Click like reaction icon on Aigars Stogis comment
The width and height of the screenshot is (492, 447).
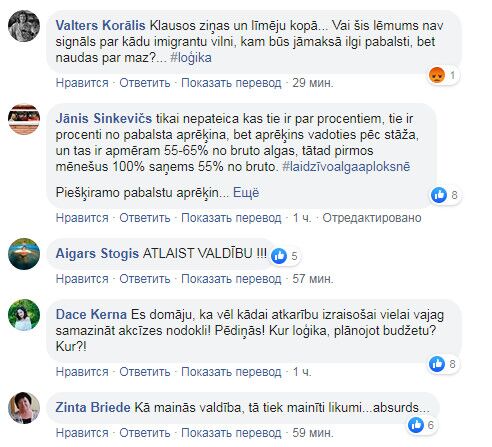pyautogui.click(x=279, y=256)
